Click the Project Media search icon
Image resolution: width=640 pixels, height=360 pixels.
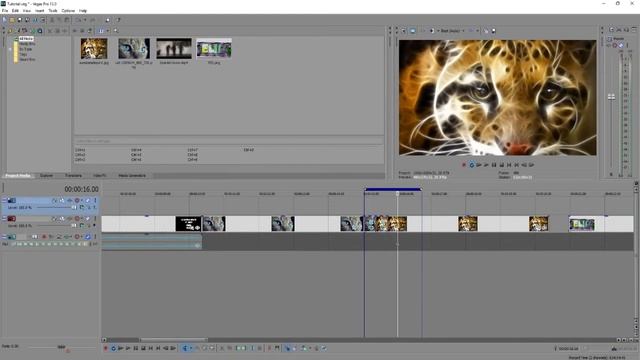pyautogui.click(x=116, y=31)
